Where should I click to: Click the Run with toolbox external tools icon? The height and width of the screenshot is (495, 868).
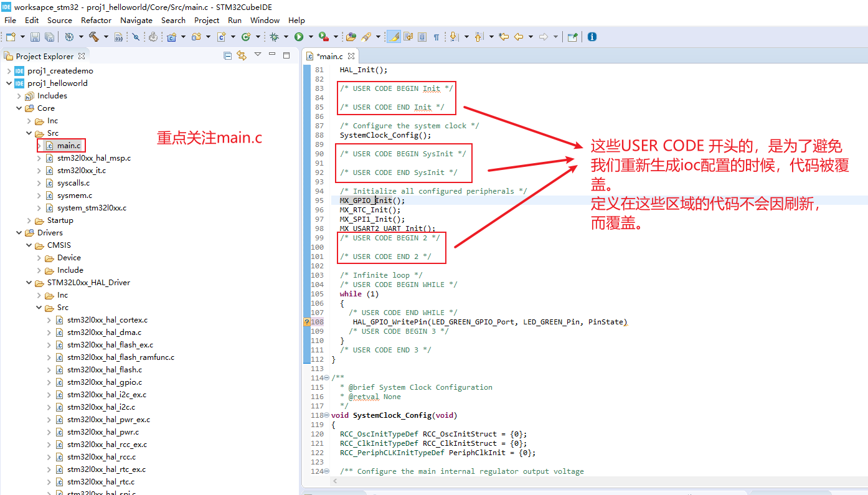coord(323,37)
